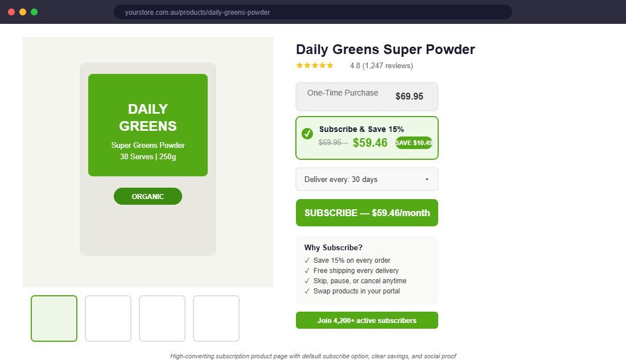Toggle the highlighted first gallery thumbnail selection

click(x=54, y=318)
